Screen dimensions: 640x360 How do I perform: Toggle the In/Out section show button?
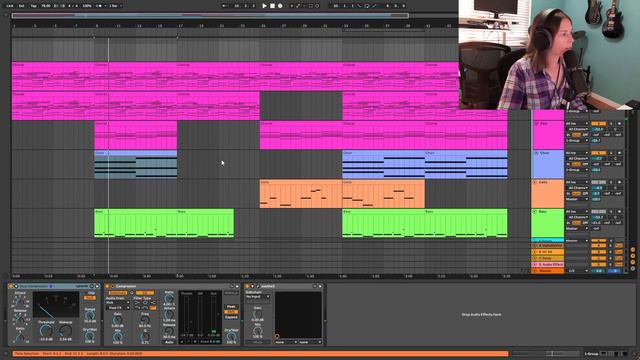click(x=633, y=249)
